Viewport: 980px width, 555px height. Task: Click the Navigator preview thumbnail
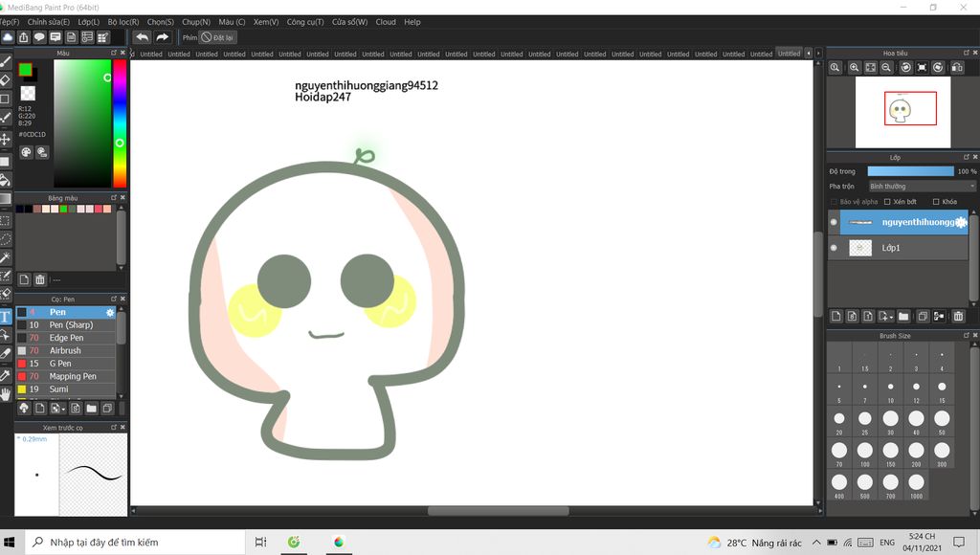(x=902, y=112)
